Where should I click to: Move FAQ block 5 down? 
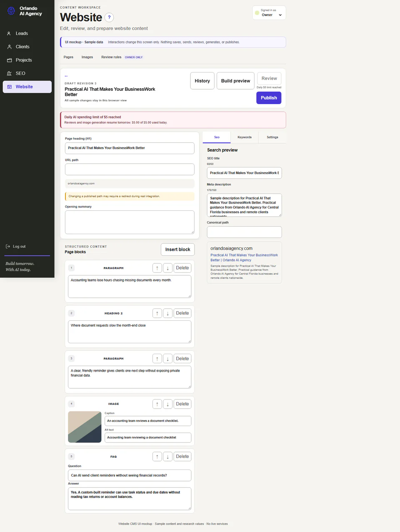coord(167,457)
